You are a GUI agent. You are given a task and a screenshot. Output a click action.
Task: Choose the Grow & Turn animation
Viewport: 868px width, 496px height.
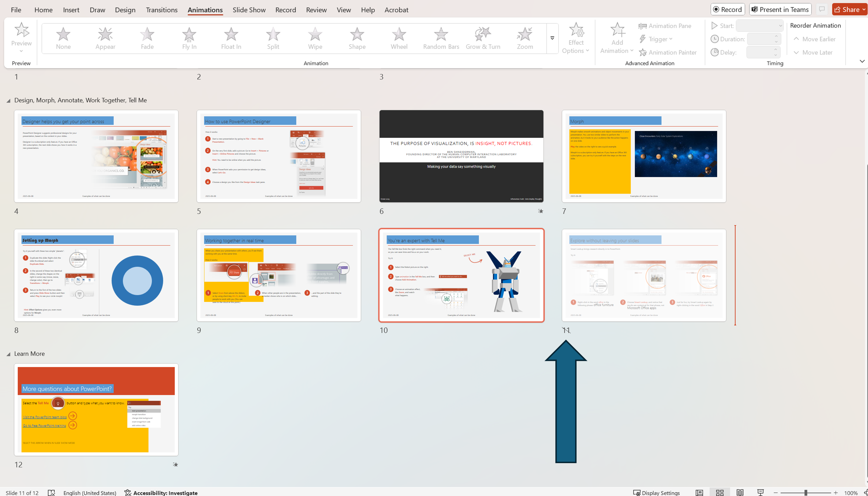[483, 38]
